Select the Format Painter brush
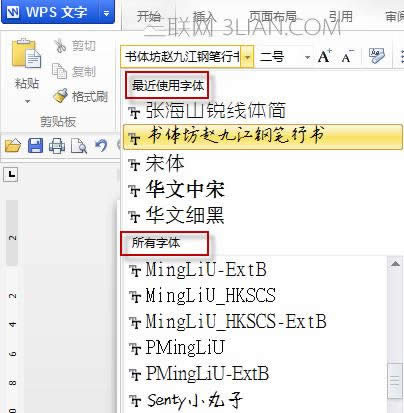The height and width of the screenshot is (413, 404). click(61, 96)
